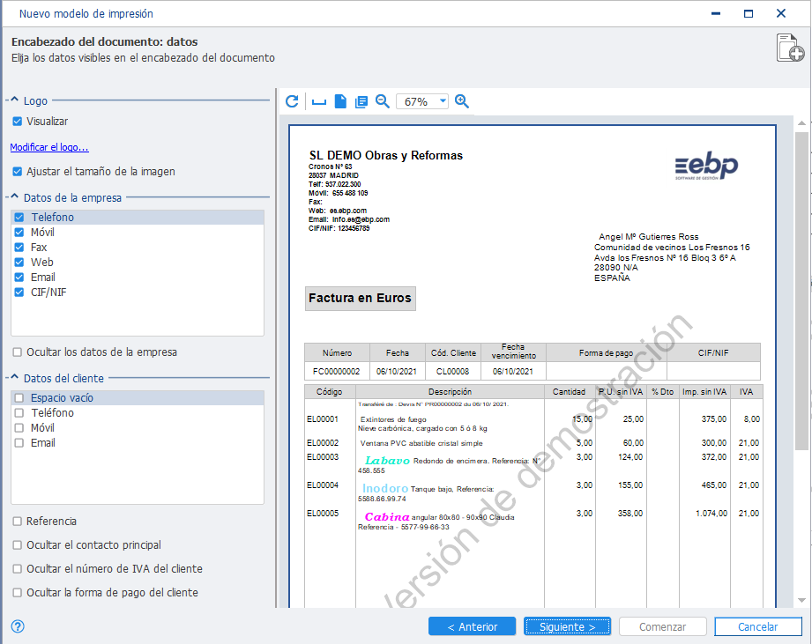Collapse the Datos del cliente section
The width and height of the screenshot is (812, 644).
click(x=14, y=378)
